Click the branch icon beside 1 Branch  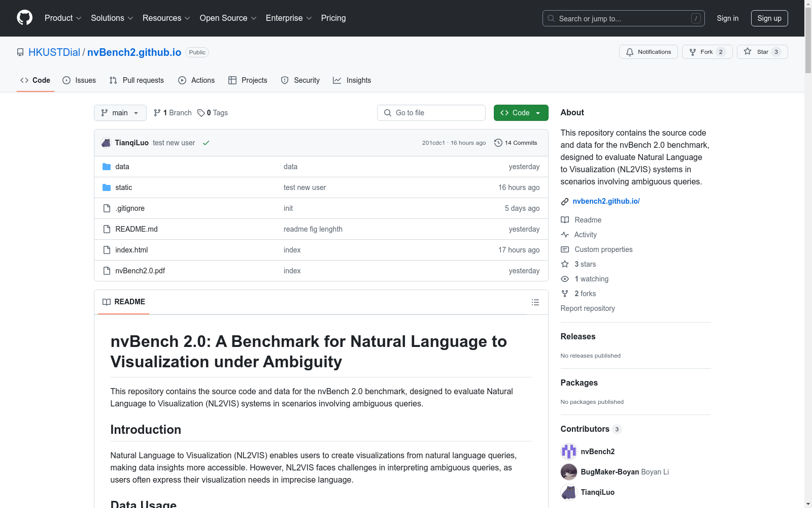pos(157,113)
